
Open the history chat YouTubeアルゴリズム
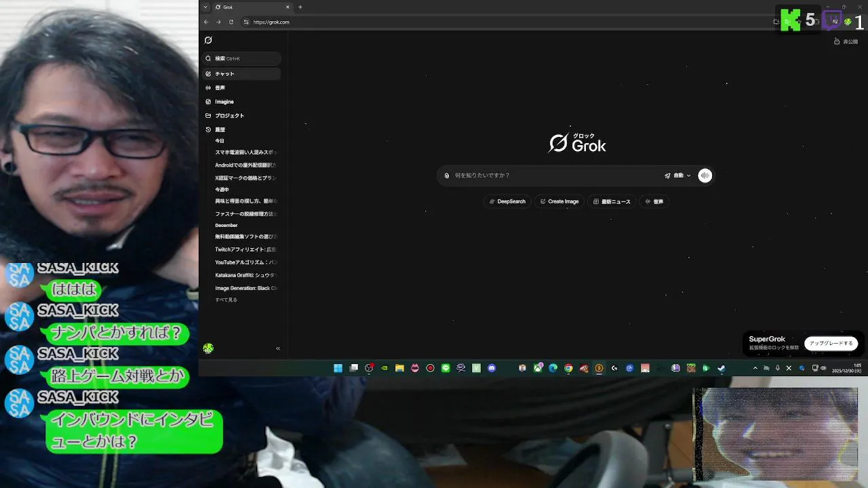tap(246, 262)
